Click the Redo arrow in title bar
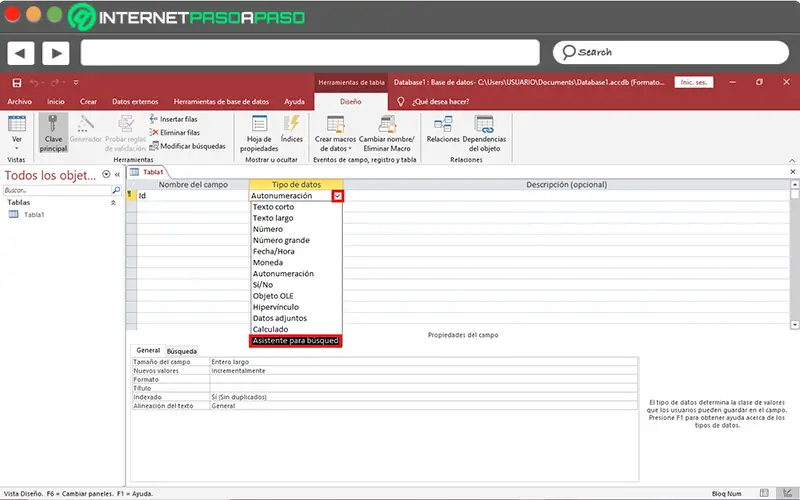The image size is (800, 500). point(55,83)
